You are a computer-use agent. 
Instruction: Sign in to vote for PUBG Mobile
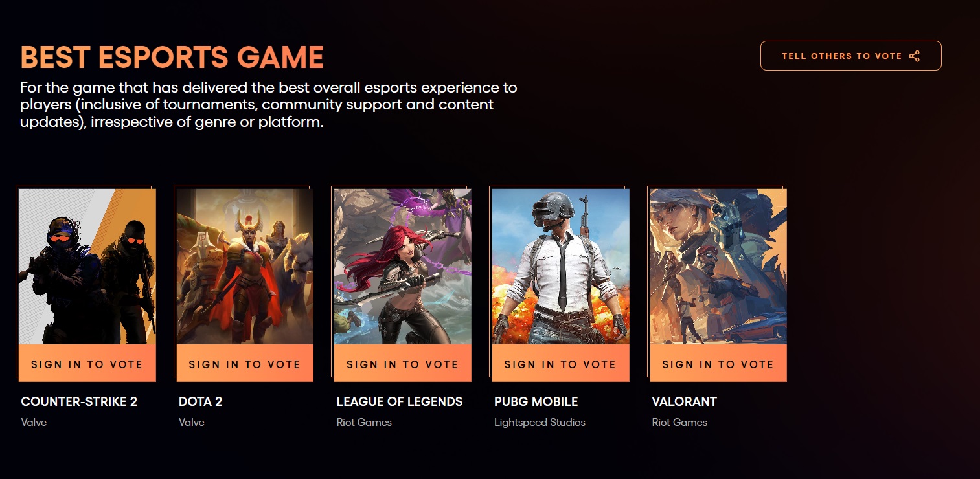tap(560, 364)
